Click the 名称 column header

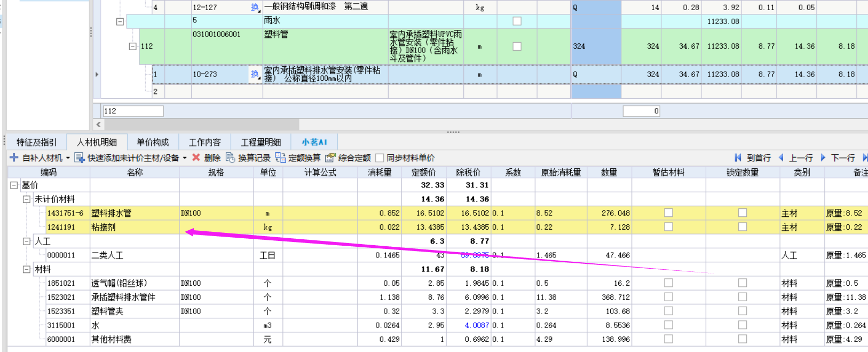click(135, 173)
